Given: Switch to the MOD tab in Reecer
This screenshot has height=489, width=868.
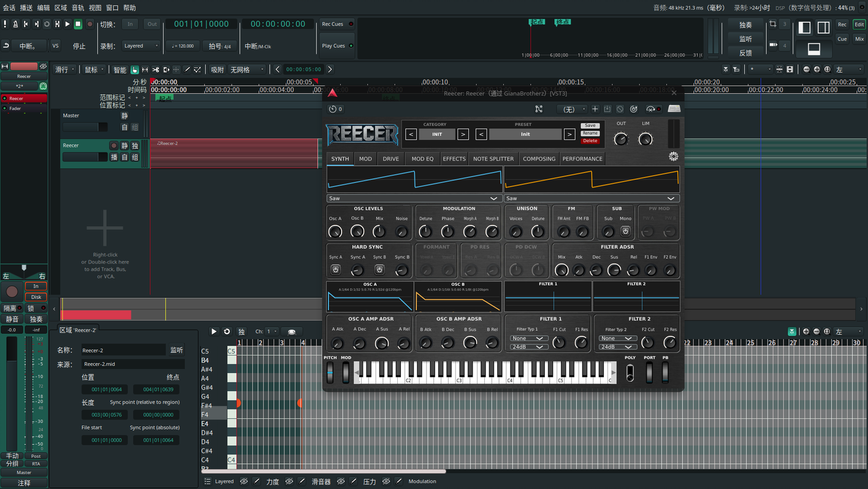Looking at the screenshot, I should (365, 159).
